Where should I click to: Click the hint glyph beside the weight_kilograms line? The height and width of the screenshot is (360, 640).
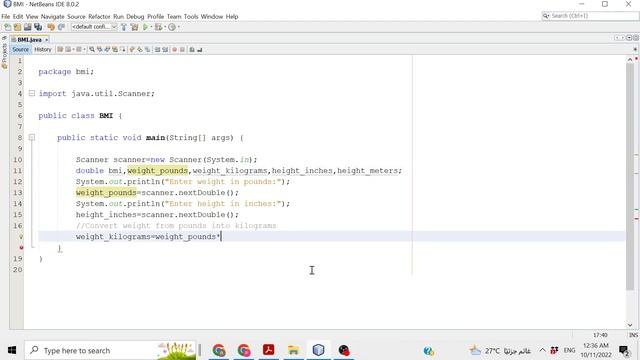coord(21,237)
